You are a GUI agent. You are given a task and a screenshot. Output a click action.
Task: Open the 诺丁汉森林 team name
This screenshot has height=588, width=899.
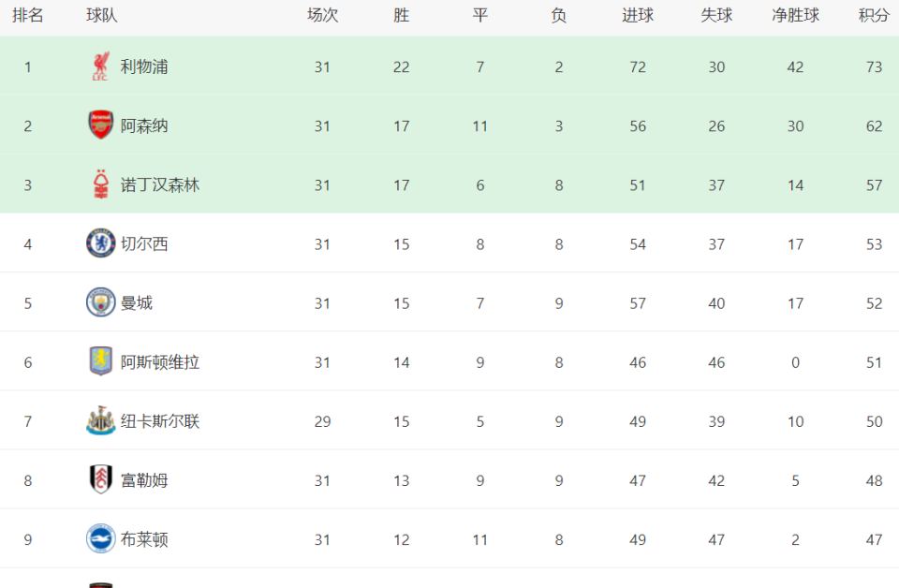[160, 185]
